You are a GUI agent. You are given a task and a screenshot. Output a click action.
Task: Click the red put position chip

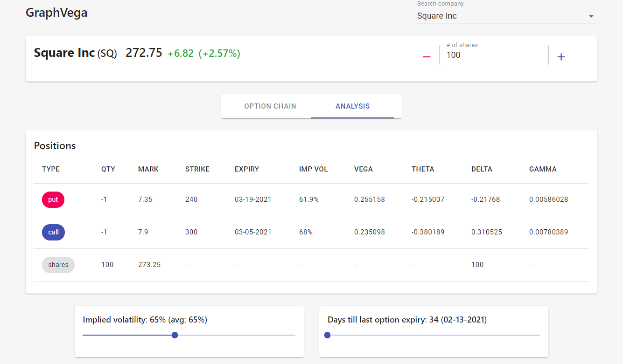[53, 199]
